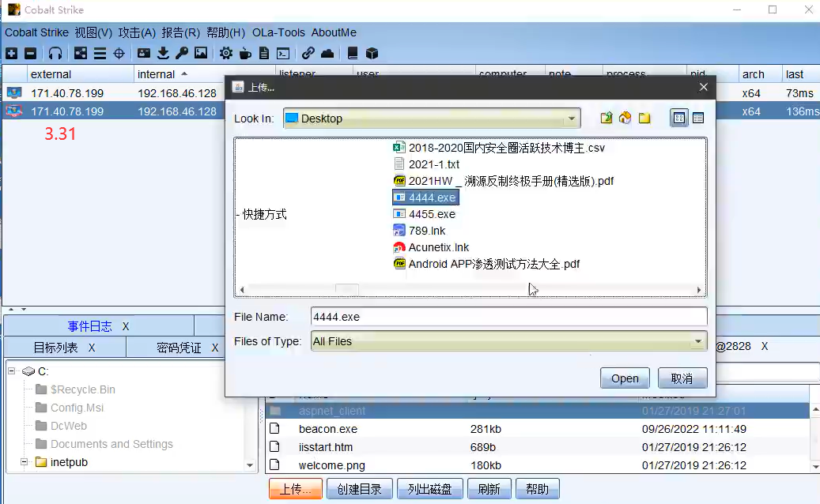Click the downloads arrow icon in toolbar
Image resolution: width=820 pixels, height=504 pixels.
(163, 54)
